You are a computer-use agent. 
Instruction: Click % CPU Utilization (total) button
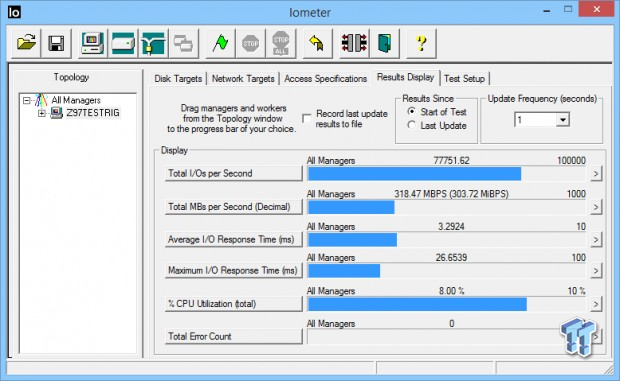[233, 304]
